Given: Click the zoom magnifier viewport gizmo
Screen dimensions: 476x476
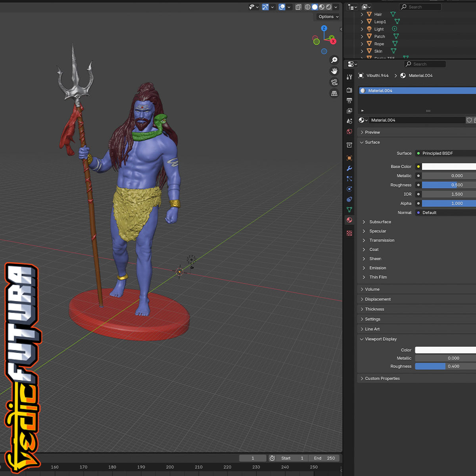Looking at the screenshot, I should point(334,60).
